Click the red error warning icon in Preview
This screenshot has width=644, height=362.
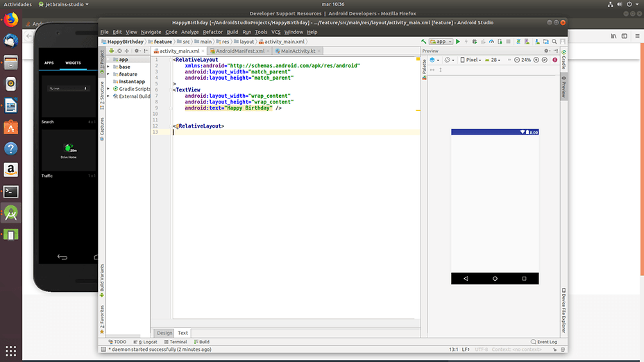click(555, 60)
